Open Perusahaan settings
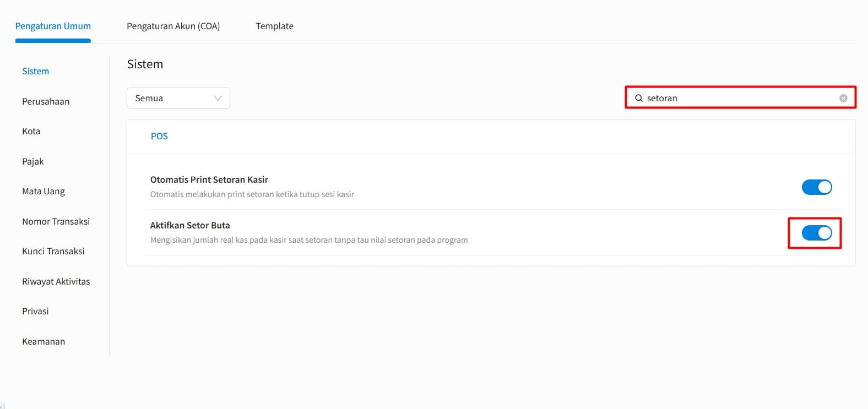868x409 pixels. 46,101
